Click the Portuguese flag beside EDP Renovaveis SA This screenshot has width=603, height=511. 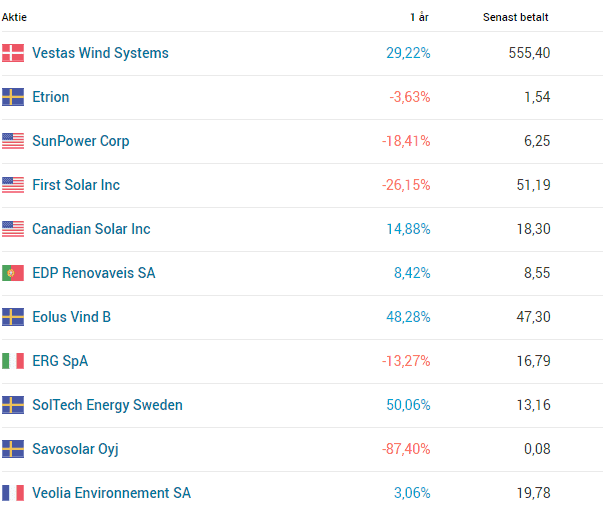click(x=13, y=273)
